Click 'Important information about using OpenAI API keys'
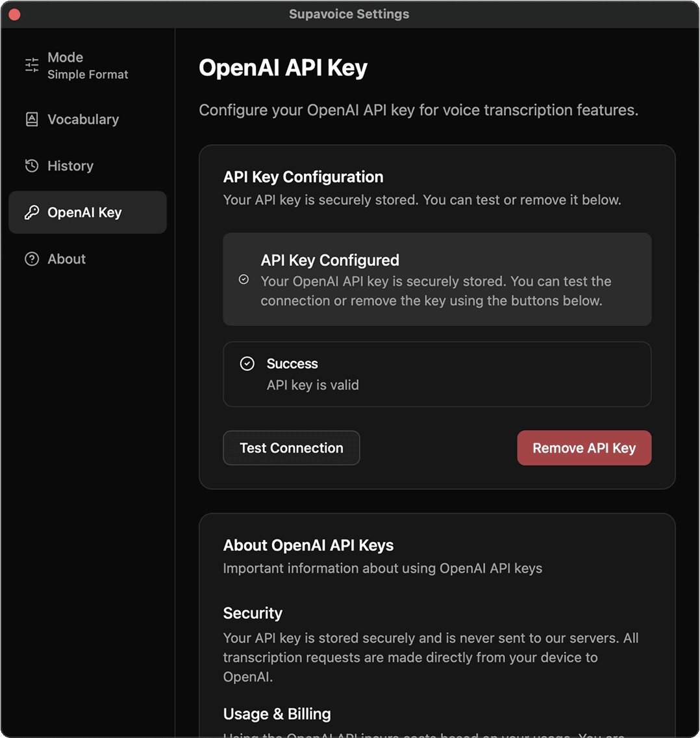This screenshot has width=700, height=738. 382,569
